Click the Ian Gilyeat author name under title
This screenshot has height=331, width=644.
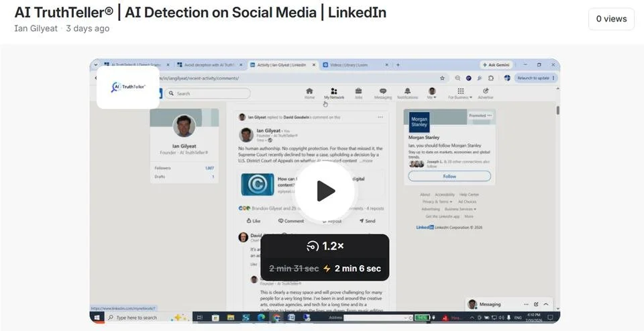click(36, 28)
